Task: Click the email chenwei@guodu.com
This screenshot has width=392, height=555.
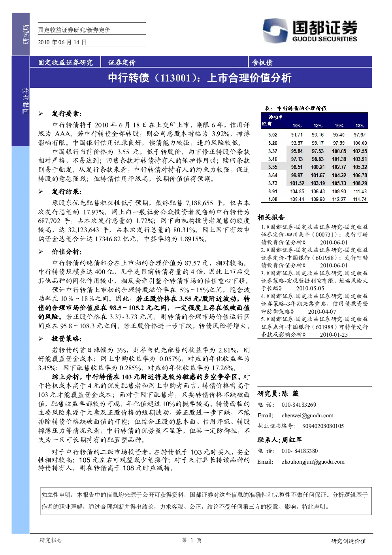Action: tap(307, 415)
